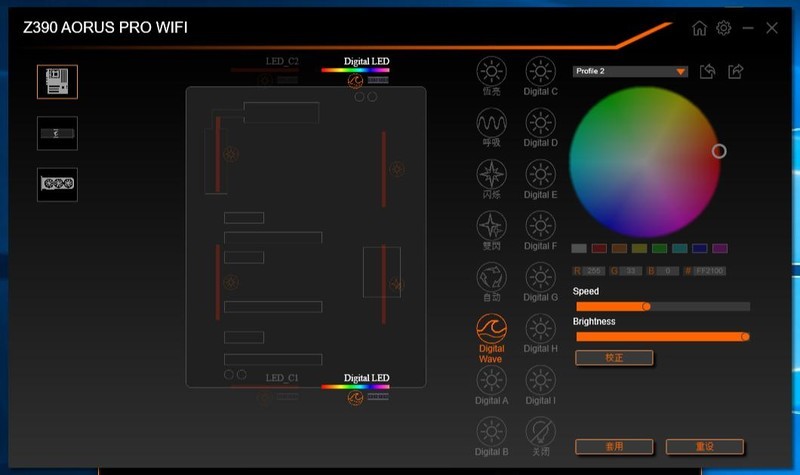Select the 呼吸 breathing wave effect
Viewport: 800px width, 475px height.
pos(491,123)
